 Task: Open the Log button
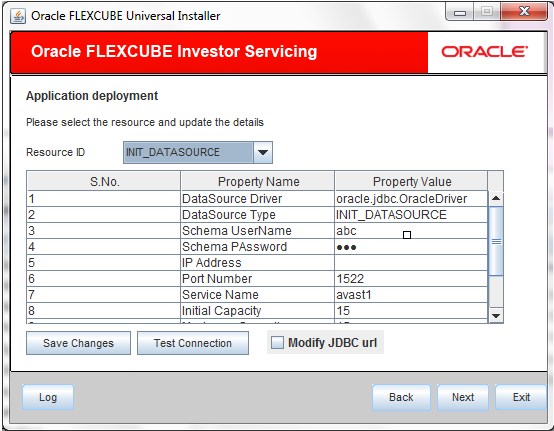pyautogui.click(x=48, y=397)
